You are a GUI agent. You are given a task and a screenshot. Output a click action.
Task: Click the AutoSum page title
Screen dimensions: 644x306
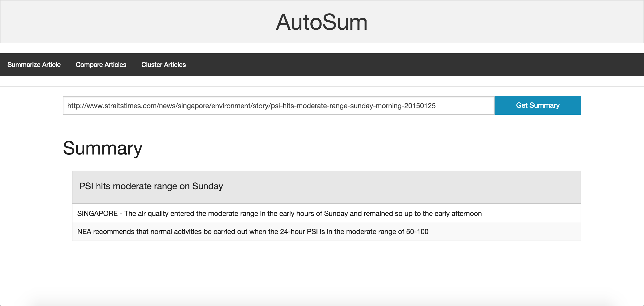(321, 22)
